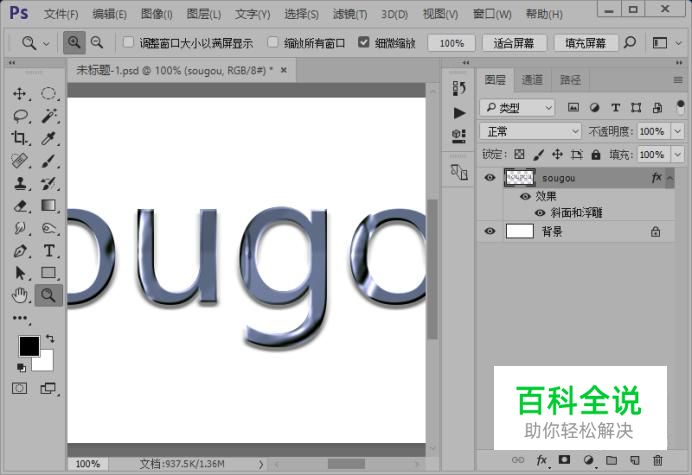
Task: Click the delete layer trash icon
Action: [x=658, y=460]
